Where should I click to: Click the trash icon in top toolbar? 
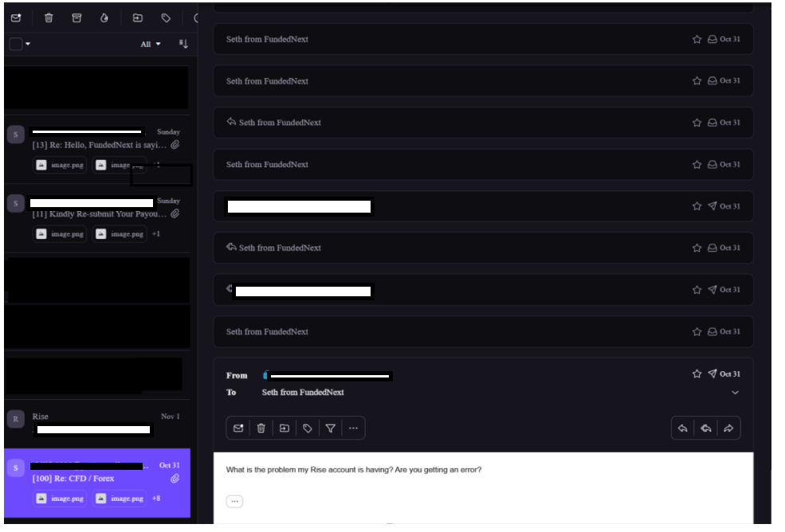(x=49, y=18)
